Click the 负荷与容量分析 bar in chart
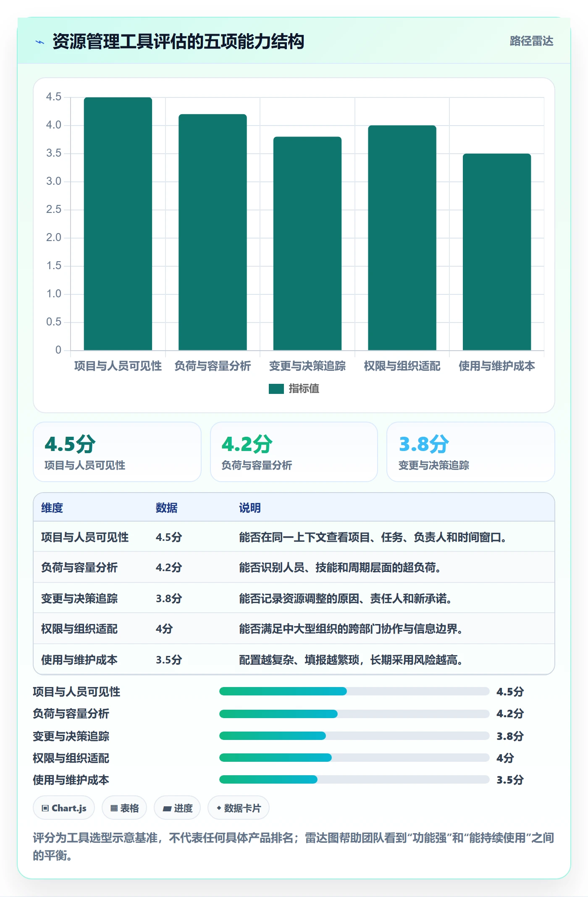The image size is (588, 897). [x=213, y=232]
